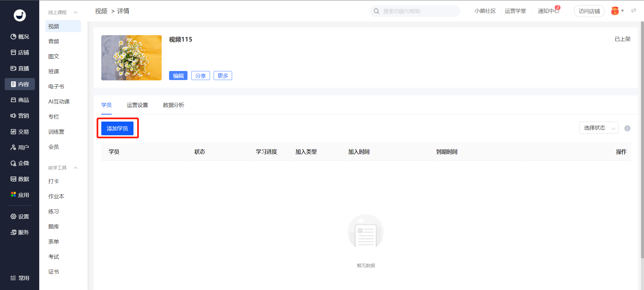Open the 用户 users section
The height and width of the screenshot is (290, 644).
20,147
